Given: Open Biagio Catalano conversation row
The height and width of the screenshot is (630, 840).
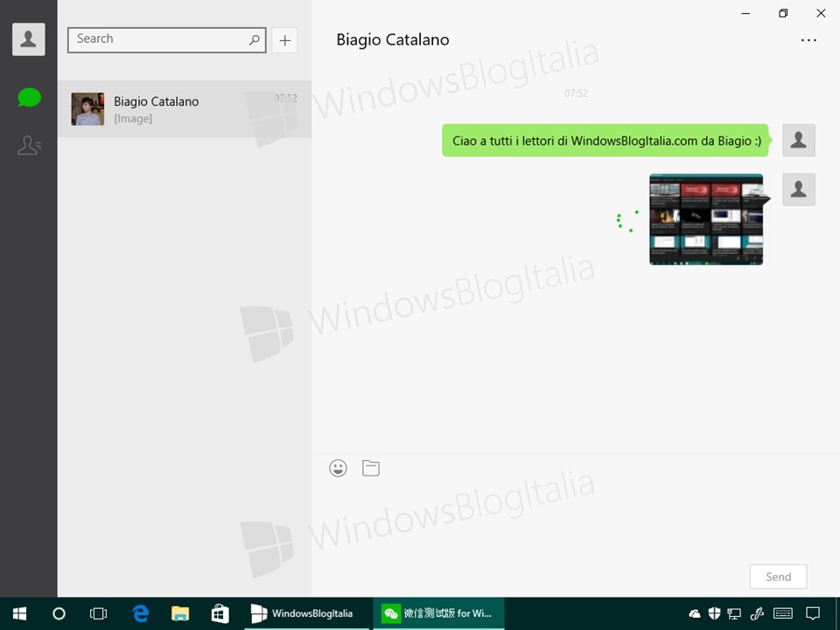Looking at the screenshot, I should (185, 109).
